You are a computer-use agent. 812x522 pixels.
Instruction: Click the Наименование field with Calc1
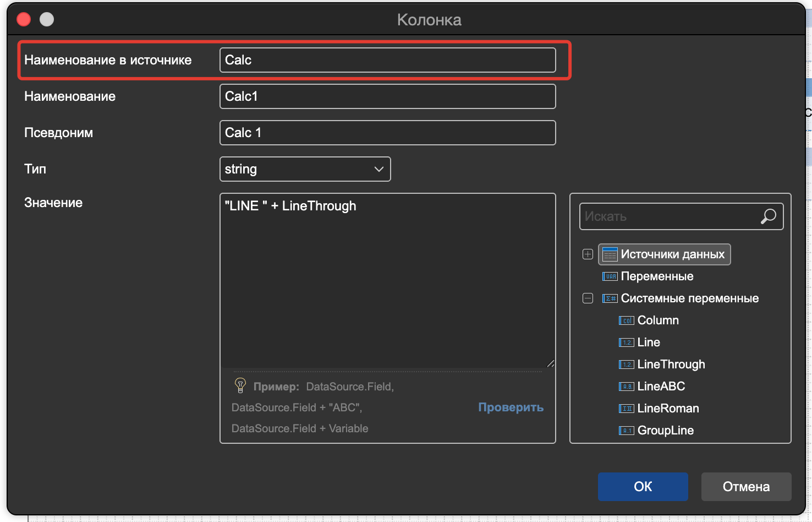pos(388,96)
